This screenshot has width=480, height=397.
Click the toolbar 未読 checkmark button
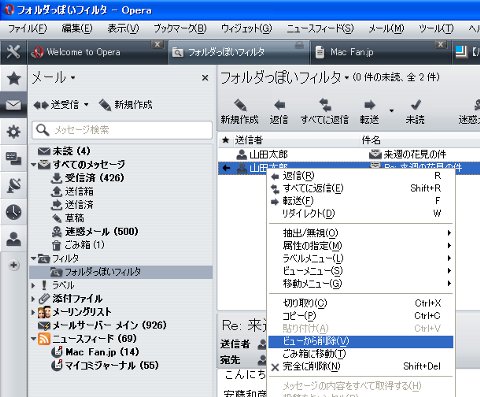[415, 112]
